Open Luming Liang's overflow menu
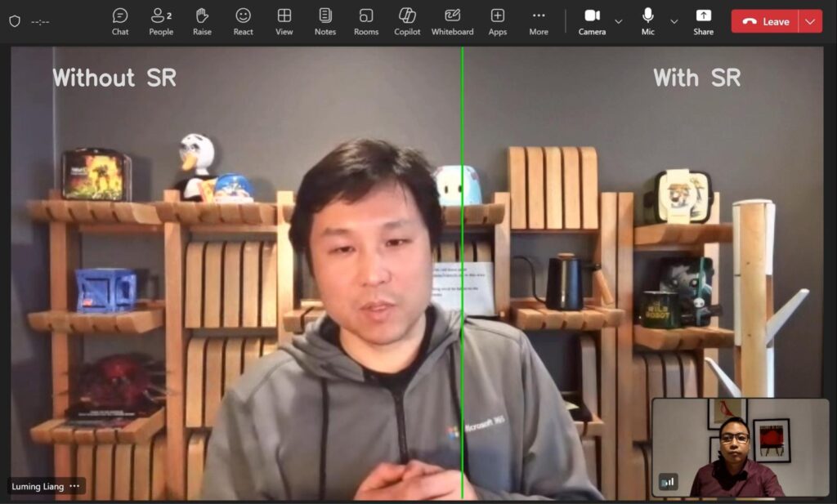The width and height of the screenshot is (837, 504). [x=74, y=486]
